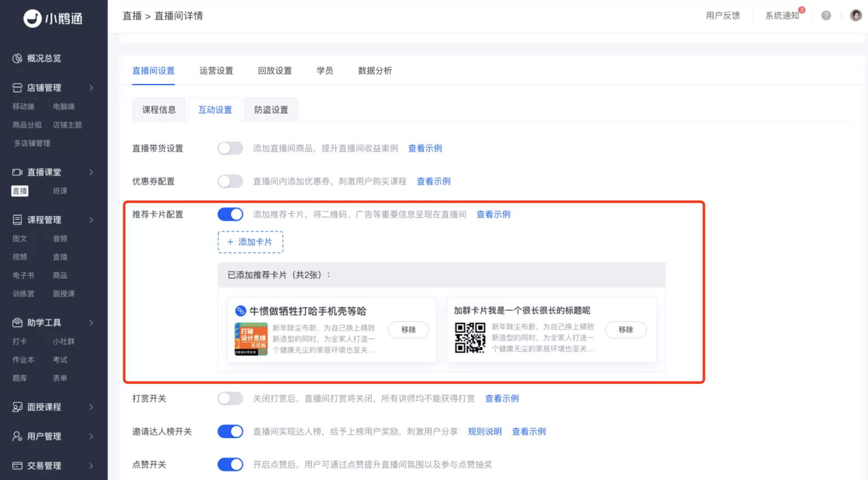Toggle the 打赏开关 switch
This screenshot has width=868, height=480.
pyautogui.click(x=230, y=399)
